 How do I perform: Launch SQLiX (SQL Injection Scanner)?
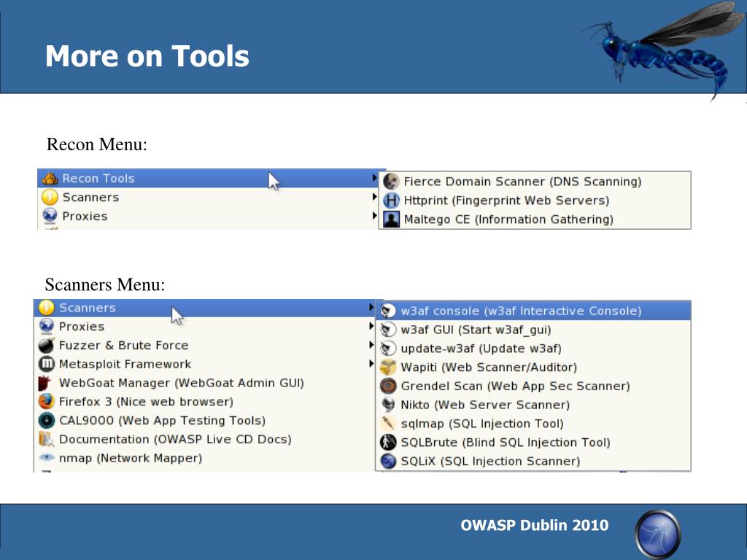533,461
